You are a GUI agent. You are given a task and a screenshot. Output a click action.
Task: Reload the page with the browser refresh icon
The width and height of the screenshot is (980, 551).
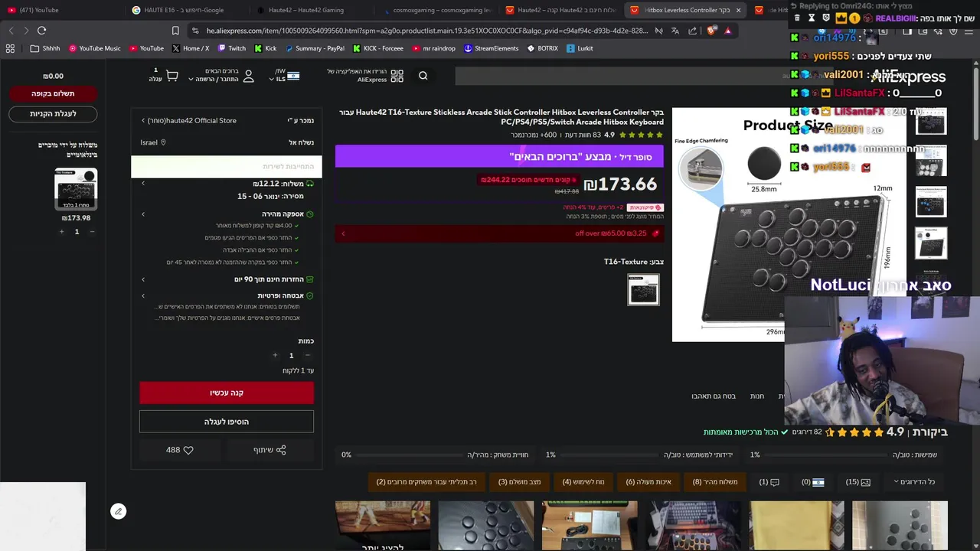coord(41,31)
